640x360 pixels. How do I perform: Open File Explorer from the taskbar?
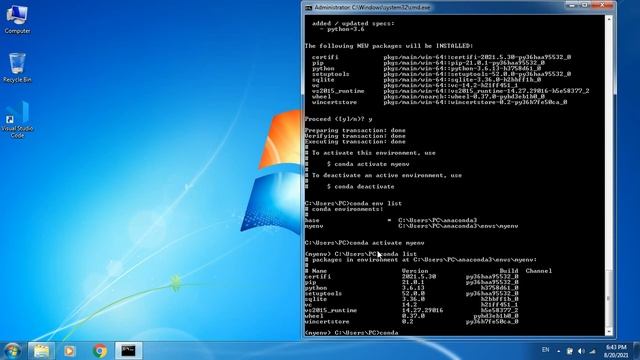point(41,351)
